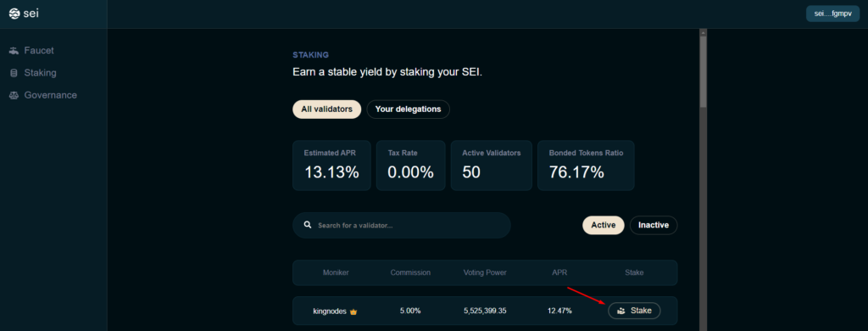Viewport: 868px width, 331px height.
Task: Open the sei....fgmpv wallet button
Action: (832, 14)
